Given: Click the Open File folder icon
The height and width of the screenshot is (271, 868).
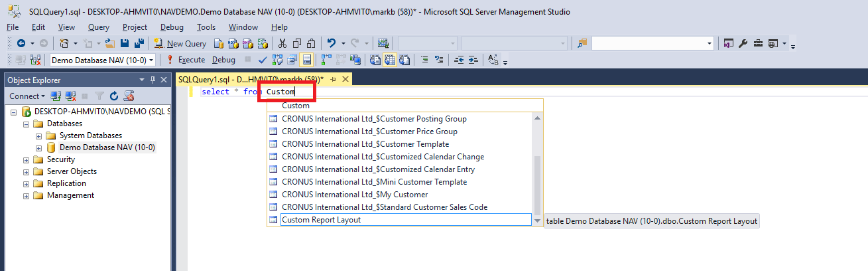Looking at the screenshot, I should pyautogui.click(x=109, y=43).
